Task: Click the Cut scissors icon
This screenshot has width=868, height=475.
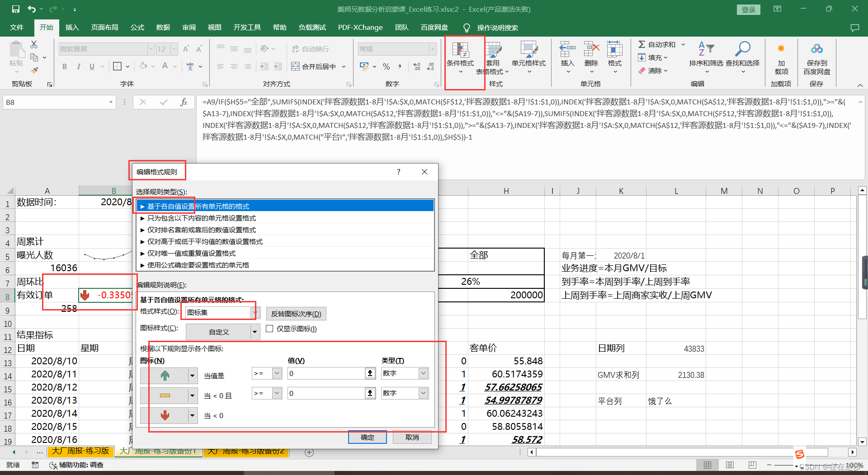Action: (x=34, y=44)
